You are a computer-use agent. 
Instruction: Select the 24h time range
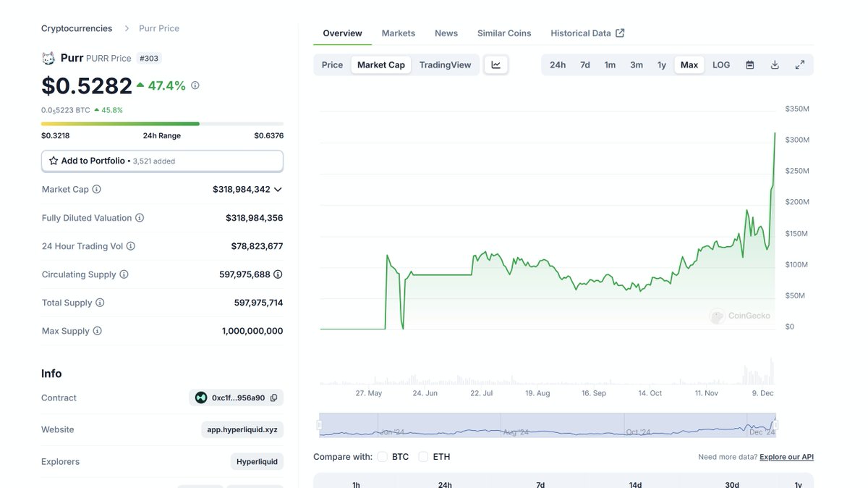pyautogui.click(x=558, y=64)
